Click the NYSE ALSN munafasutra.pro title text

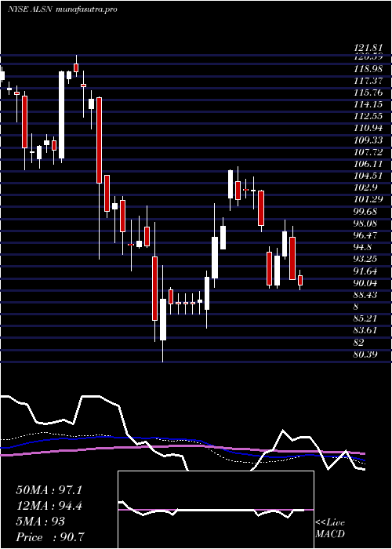(62, 9)
